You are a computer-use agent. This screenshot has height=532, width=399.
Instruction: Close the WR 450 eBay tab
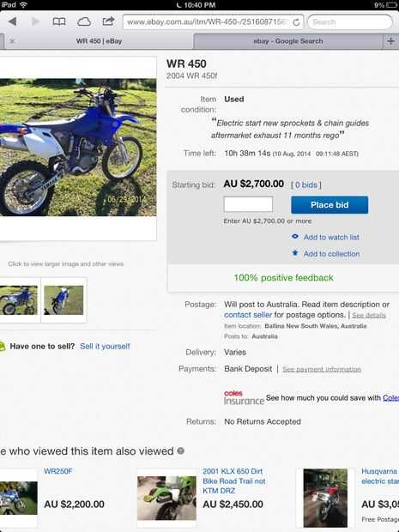pyautogui.click(x=12, y=41)
